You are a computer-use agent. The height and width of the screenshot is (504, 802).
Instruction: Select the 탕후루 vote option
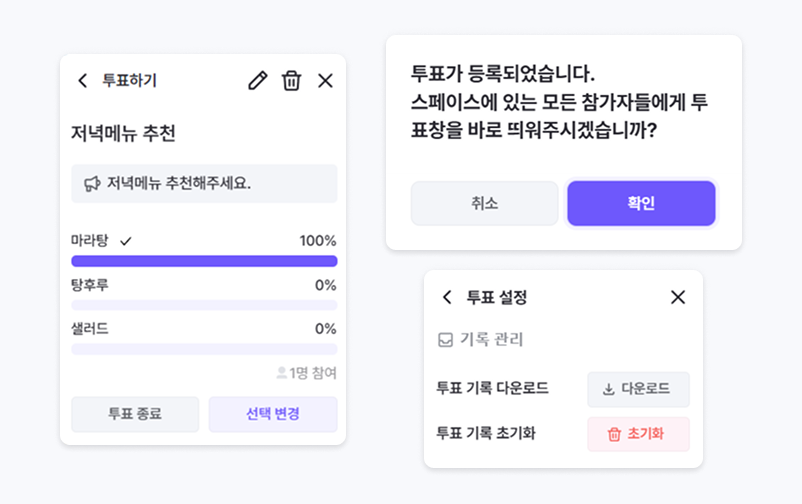tap(89, 285)
